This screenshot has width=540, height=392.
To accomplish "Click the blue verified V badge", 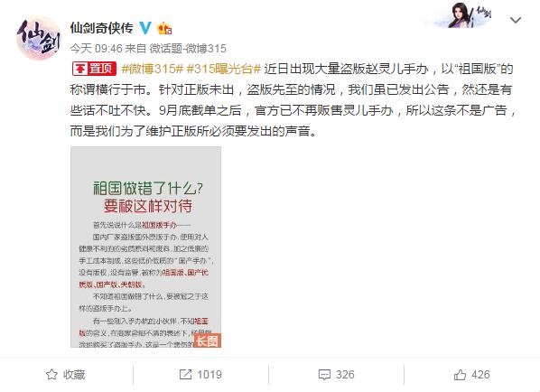I will (x=145, y=28).
